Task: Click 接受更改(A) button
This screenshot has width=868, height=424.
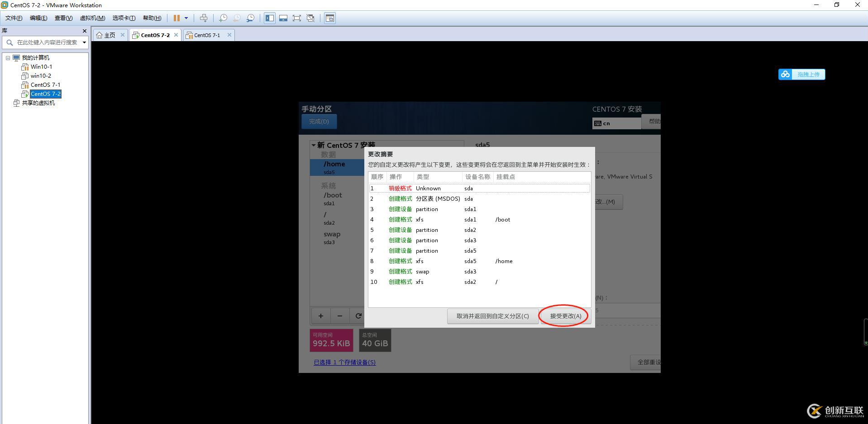Action: (x=565, y=316)
